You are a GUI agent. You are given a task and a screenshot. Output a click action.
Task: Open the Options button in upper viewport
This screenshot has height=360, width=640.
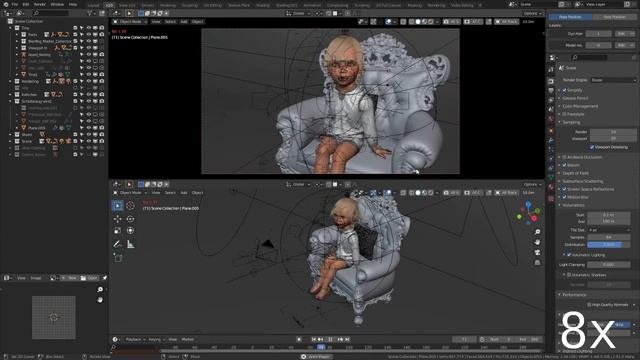tap(532, 13)
